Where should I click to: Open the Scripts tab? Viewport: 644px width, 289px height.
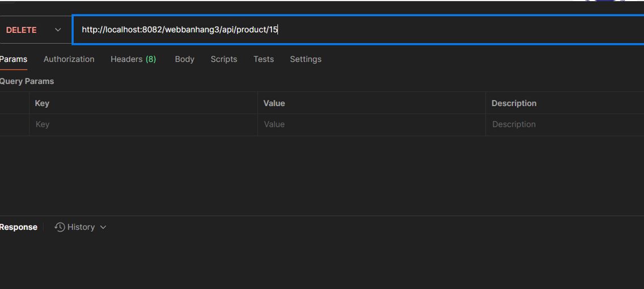point(223,59)
